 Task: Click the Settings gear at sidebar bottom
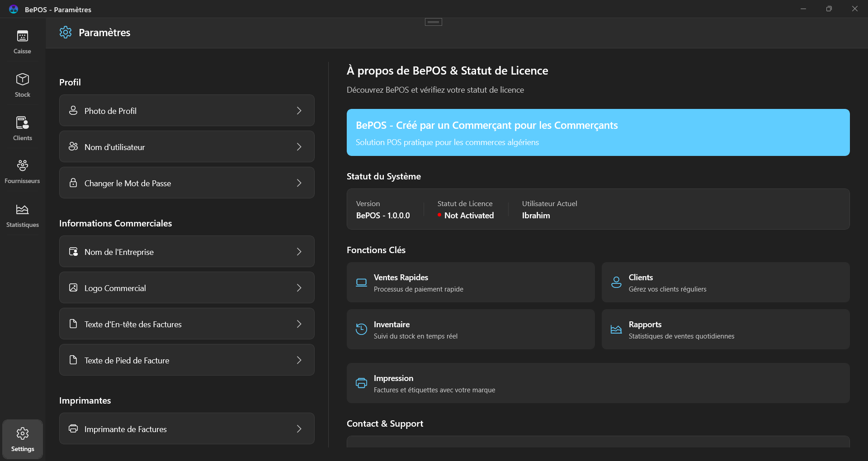[x=22, y=438]
